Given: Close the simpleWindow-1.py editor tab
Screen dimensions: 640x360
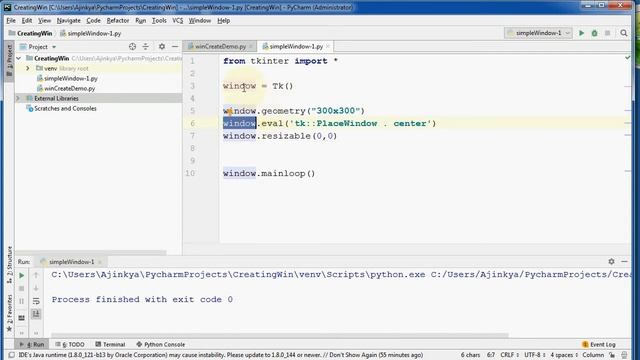Looking at the screenshot, I should pos(327,47).
